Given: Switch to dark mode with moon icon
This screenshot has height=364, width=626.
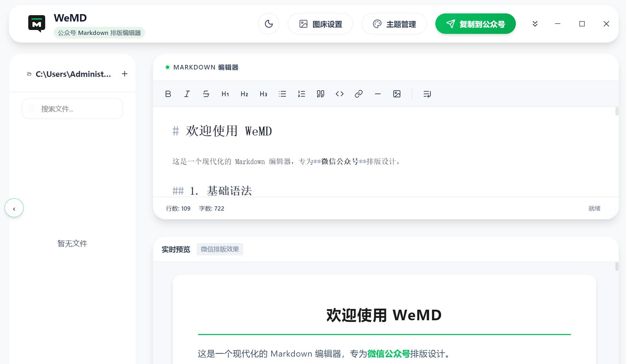Looking at the screenshot, I should tap(269, 24).
